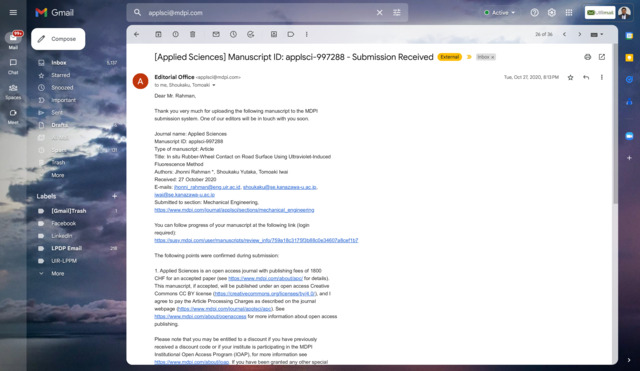Show advanced search options
This screenshot has height=371, width=640.
[397, 13]
